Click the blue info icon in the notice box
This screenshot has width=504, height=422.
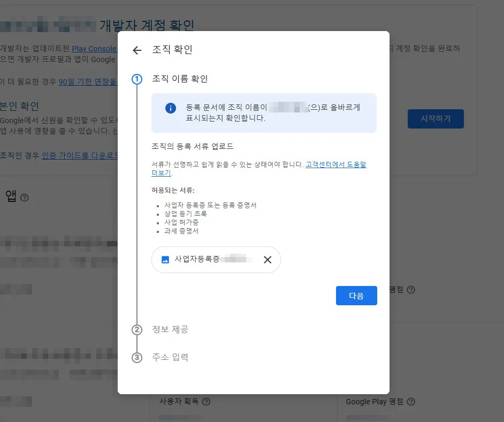pyautogui.click(x=171, y=108)
